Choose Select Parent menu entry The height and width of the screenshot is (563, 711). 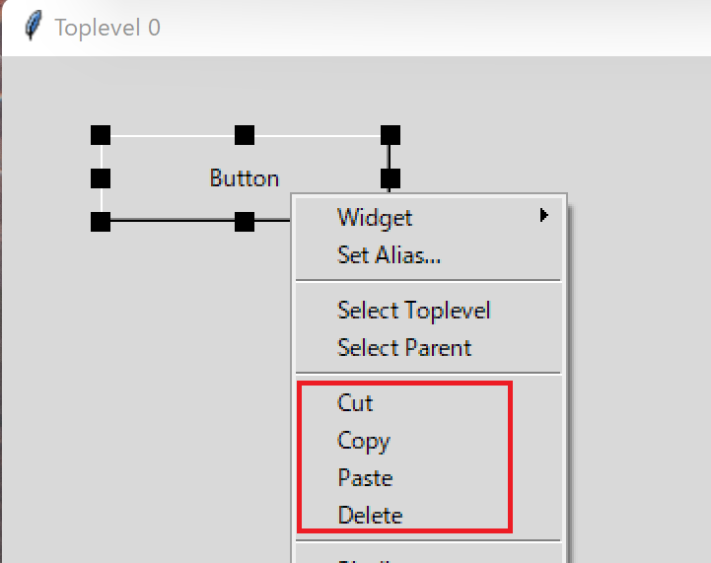tap(429, 347)
